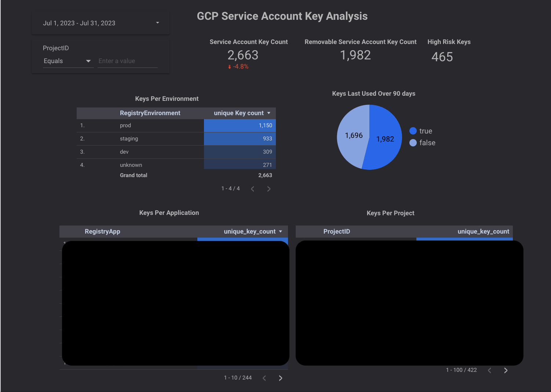Go to previous page of Keys Per Project
This screenshot has height=392, width=551.
pyautogui.click(x=489, y=370)
